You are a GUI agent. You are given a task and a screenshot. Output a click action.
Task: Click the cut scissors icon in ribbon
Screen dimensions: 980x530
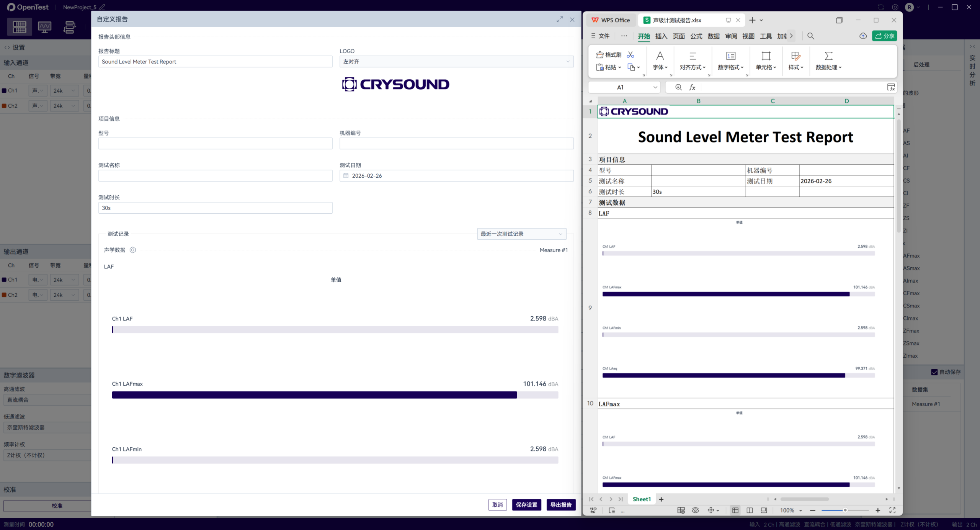(630, 55)
